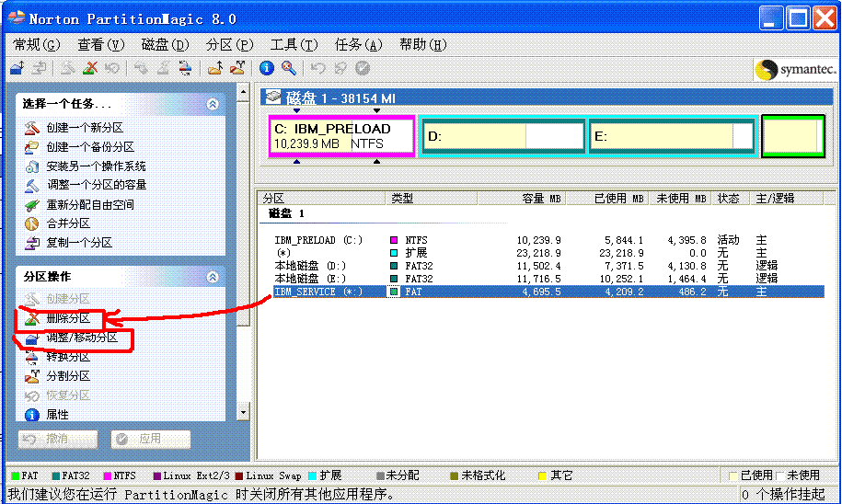This screenshot has width=842, height=504.
Task: Click the 容量 MB column header
Action: pos(522,198)
